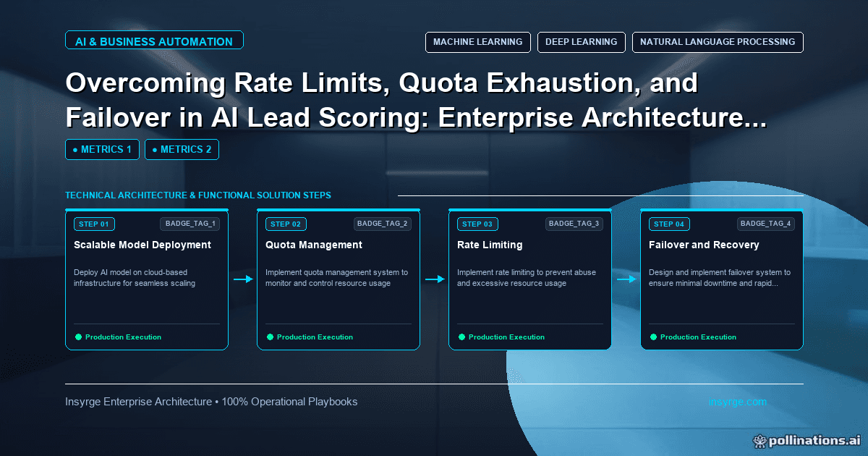This screenshot has width=868, height=456.
Task: Click the Rate Limiting card title
Action: [490, 245]
